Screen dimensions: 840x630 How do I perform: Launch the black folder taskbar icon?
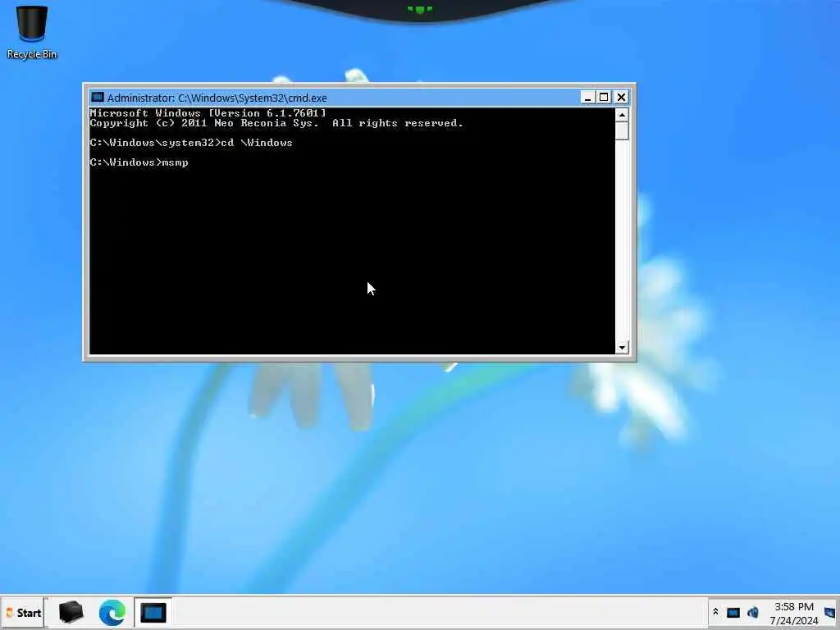tap(71, 612)
